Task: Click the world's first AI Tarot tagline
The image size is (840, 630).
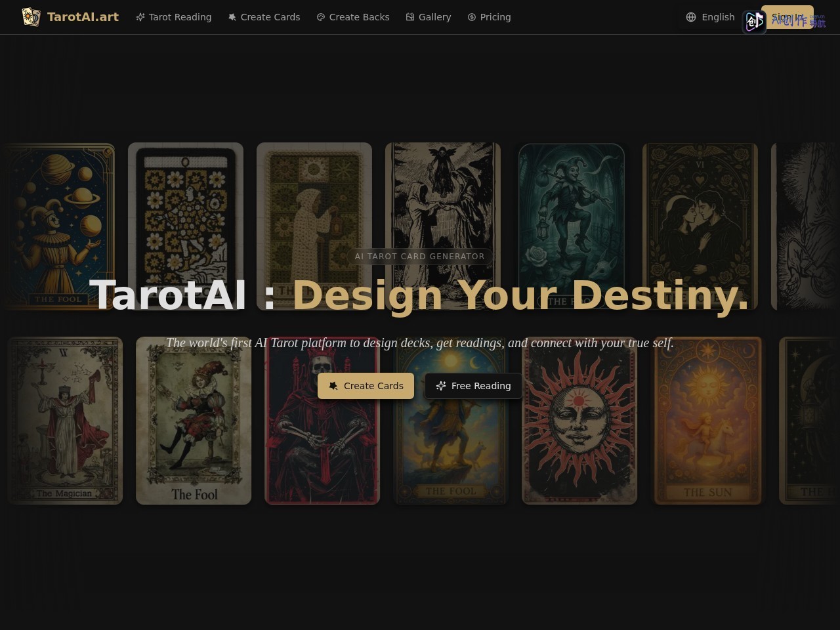Action: [x=420, y=343]
